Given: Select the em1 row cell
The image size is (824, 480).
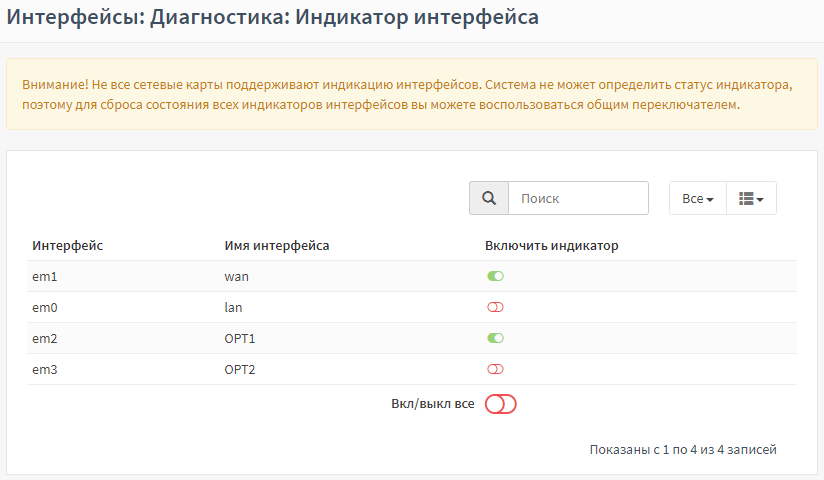Looking at the screenshot, I should [x=45, y=277].
